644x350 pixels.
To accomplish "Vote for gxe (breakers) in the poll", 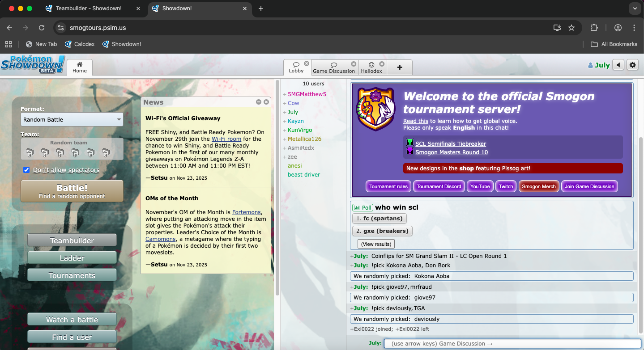I will point(382,231).
